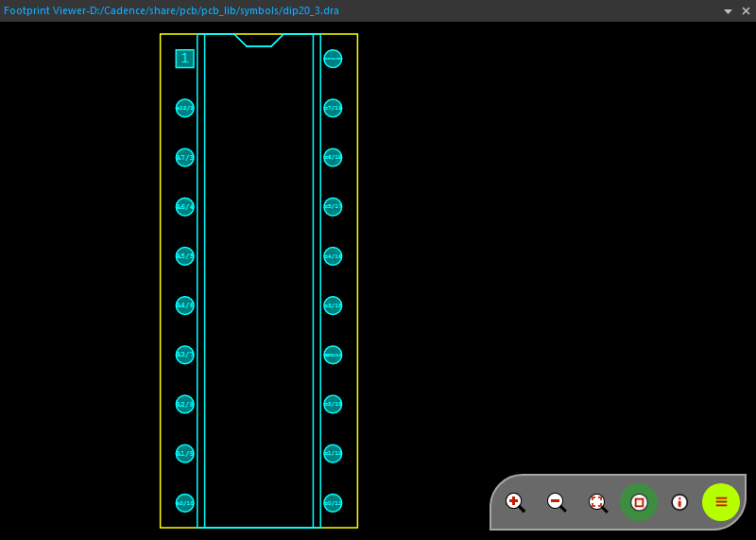Click the pin 7 pad on left column
This screenshot has width=756, height=540.
[x=184, y=355]
